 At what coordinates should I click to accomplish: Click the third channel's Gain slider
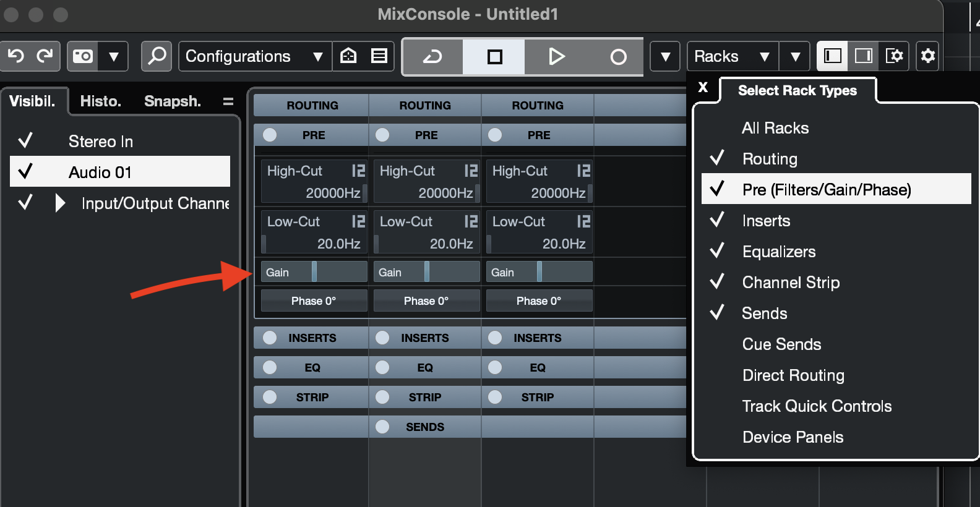(x=539, y=272)
